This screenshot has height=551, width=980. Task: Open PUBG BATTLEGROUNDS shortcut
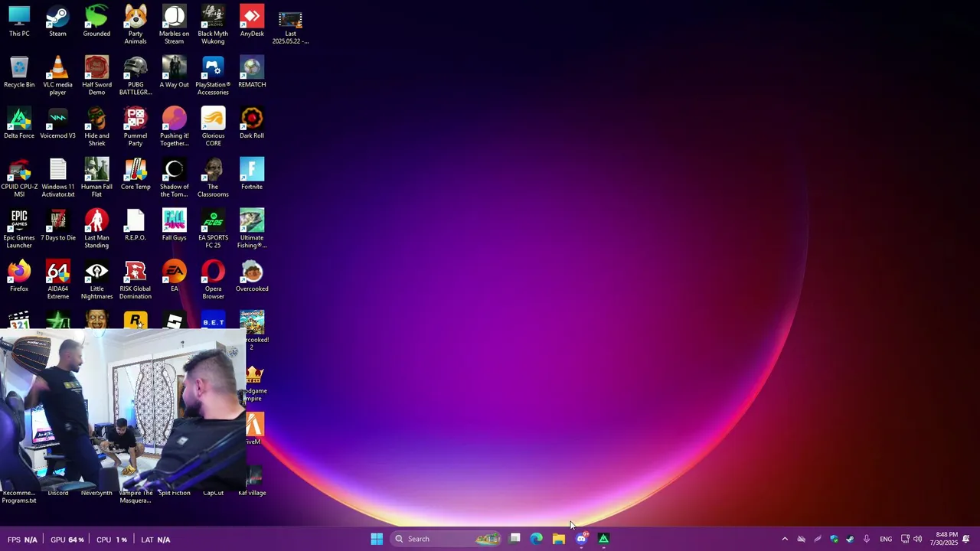pos(136,76)
